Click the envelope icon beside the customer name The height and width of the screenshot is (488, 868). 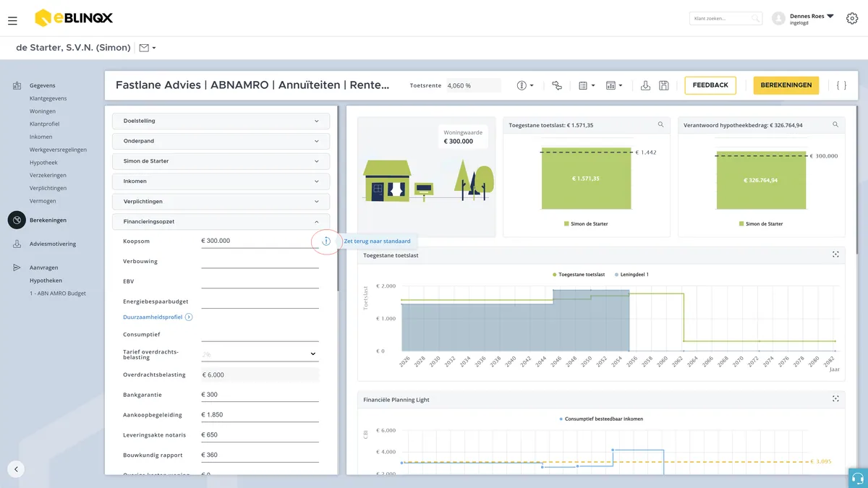144,48
